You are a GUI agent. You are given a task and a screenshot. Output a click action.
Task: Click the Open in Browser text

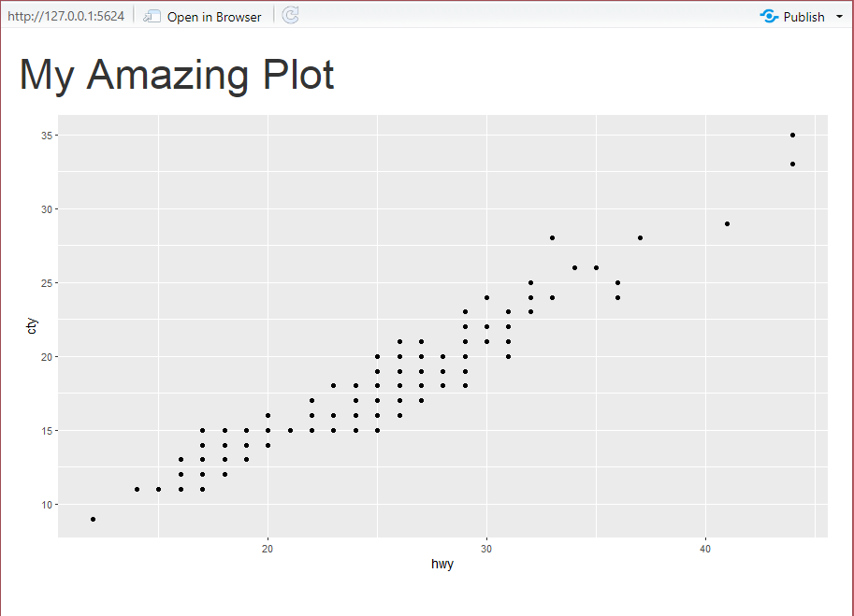(214, 17)
